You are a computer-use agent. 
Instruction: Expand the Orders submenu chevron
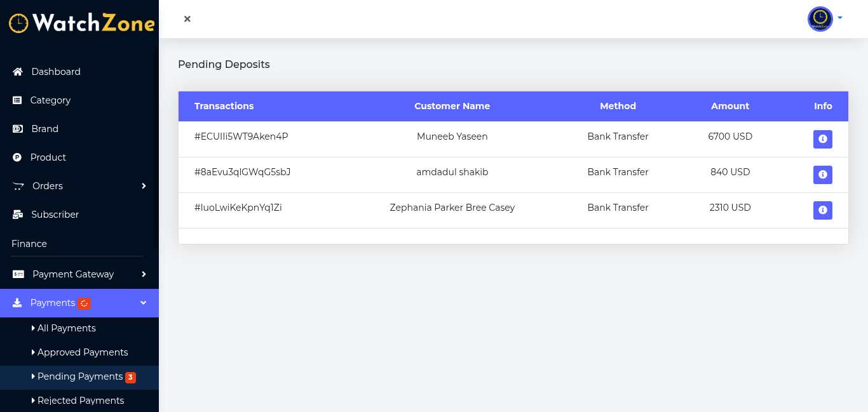pos(144,186)
